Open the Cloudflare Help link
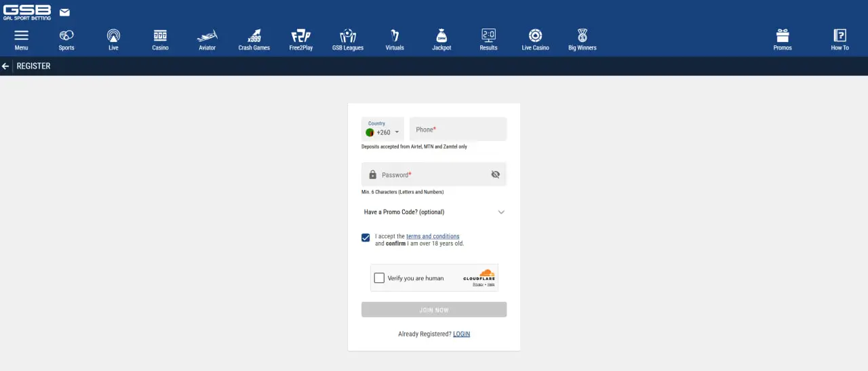 491,284
